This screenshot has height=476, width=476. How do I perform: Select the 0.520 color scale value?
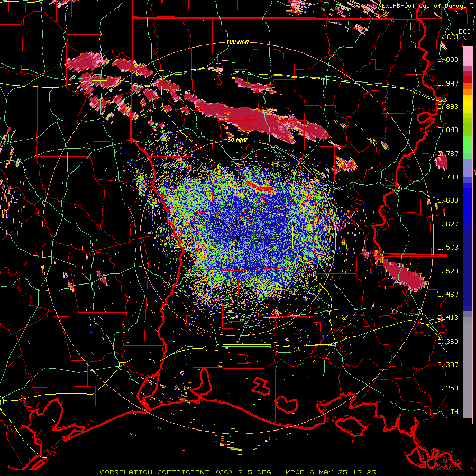(448, 271)
